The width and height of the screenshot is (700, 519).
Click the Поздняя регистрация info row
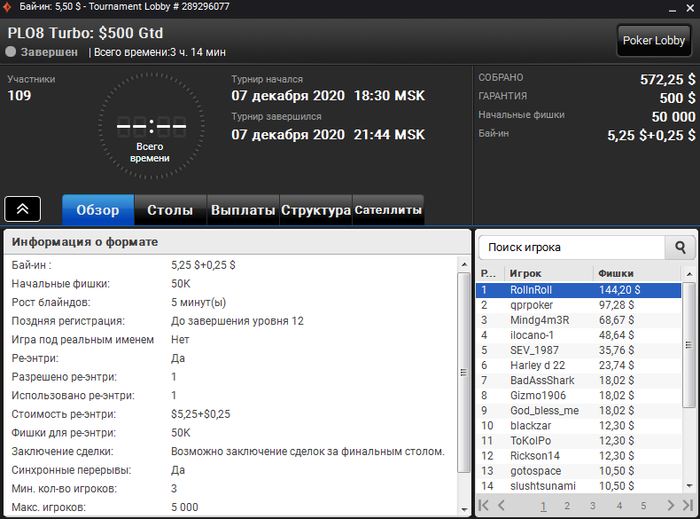click(x=231, y=321)
